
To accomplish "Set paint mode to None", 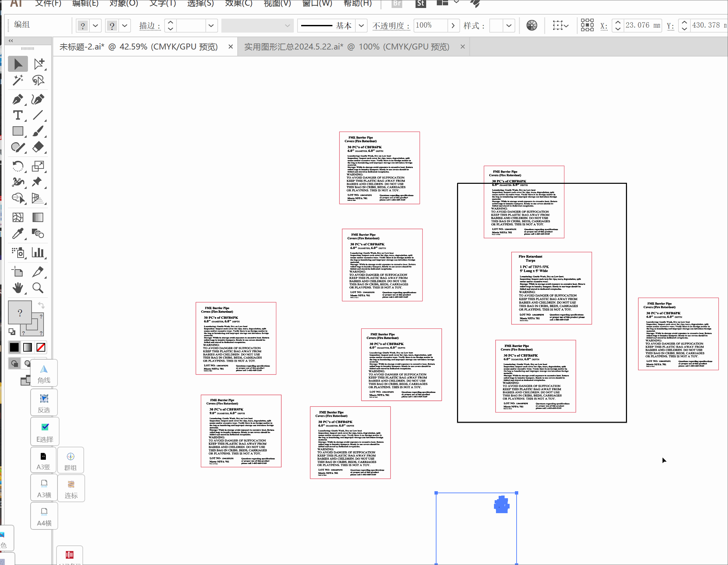I will pyautogui.click(x=41, y=347).
